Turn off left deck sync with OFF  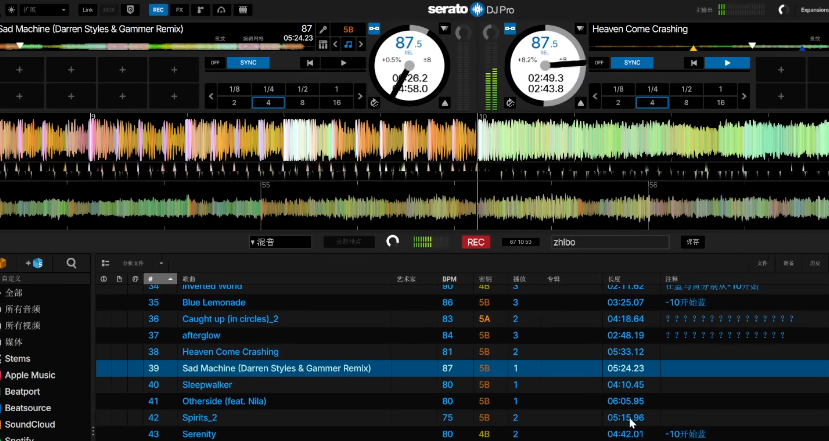215,62
